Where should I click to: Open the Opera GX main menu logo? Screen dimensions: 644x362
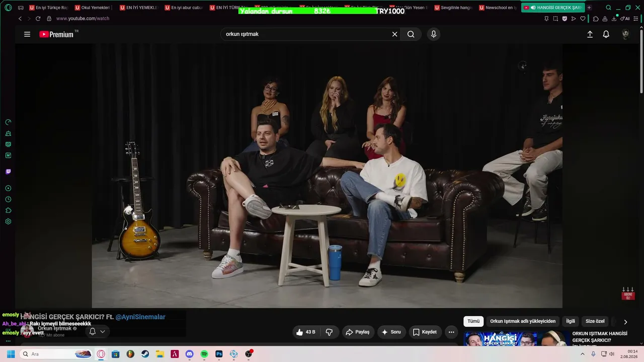tap(8, 8)
